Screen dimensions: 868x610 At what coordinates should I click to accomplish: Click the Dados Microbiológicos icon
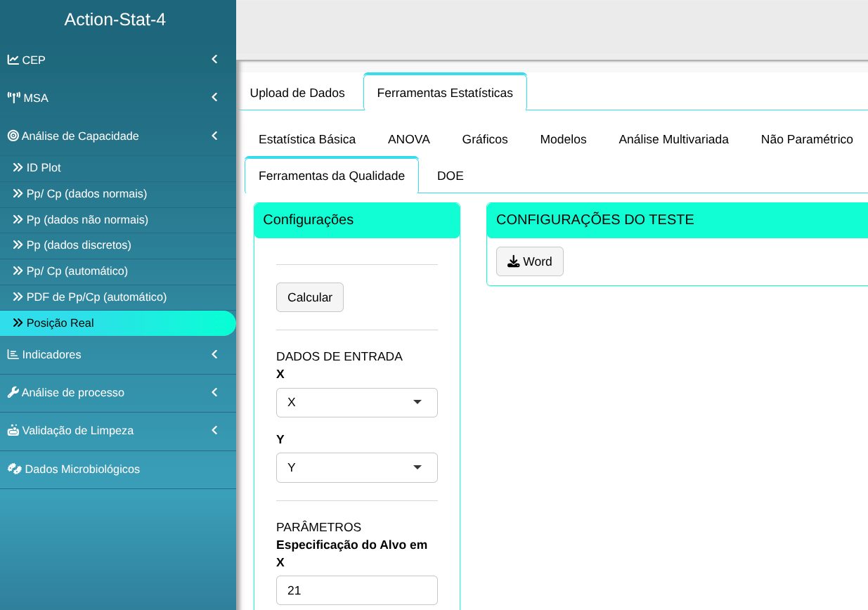tap(14, 469)
